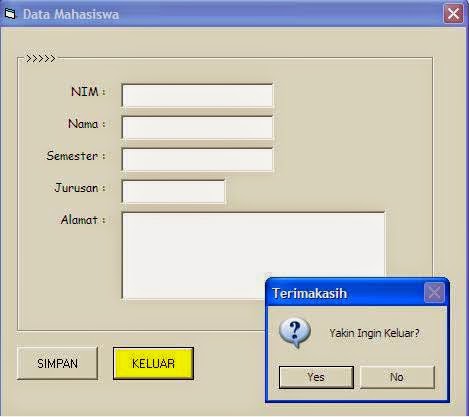Click the yellow KELUAR button
469x417 pixels.
[153, 363]
